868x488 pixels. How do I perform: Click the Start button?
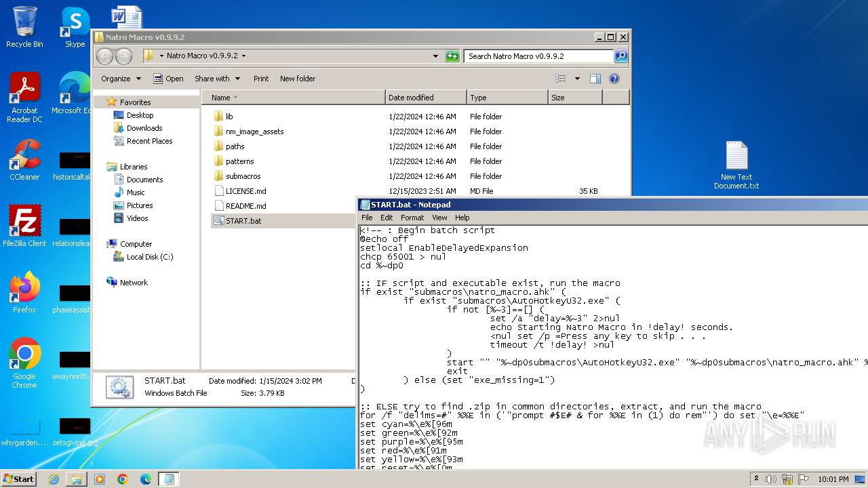click(19, 479)
